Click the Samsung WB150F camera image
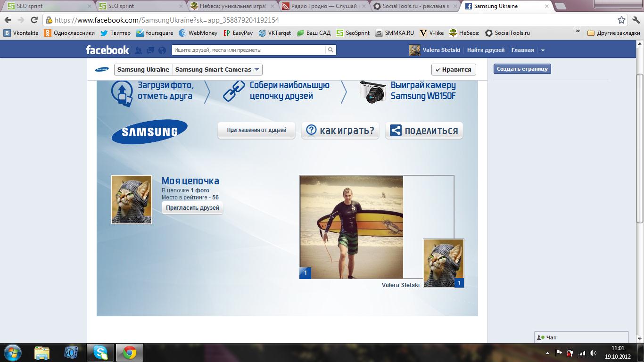Screen dimensions: 644x362 click(x=373, y=91)
